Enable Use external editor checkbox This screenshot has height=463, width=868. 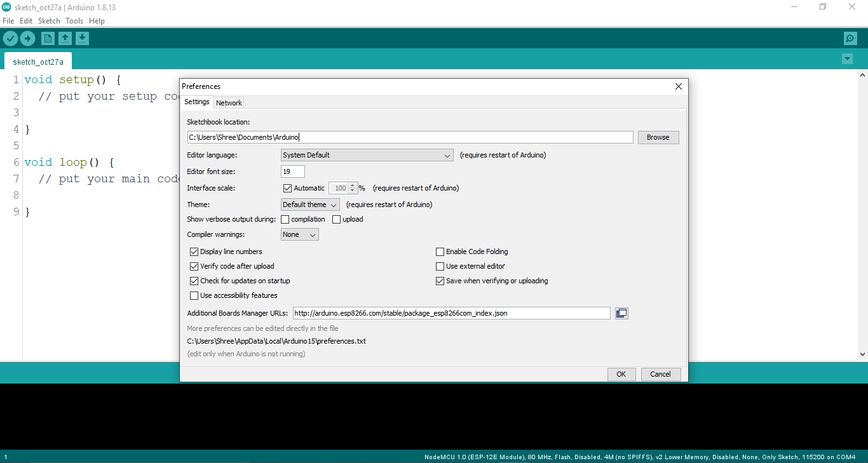point(440,266)
